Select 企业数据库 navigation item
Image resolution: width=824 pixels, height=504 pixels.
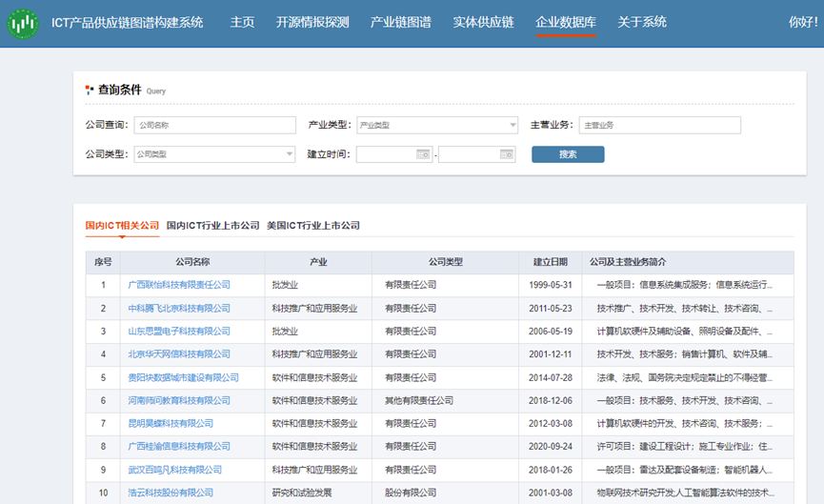coord(566,22)
